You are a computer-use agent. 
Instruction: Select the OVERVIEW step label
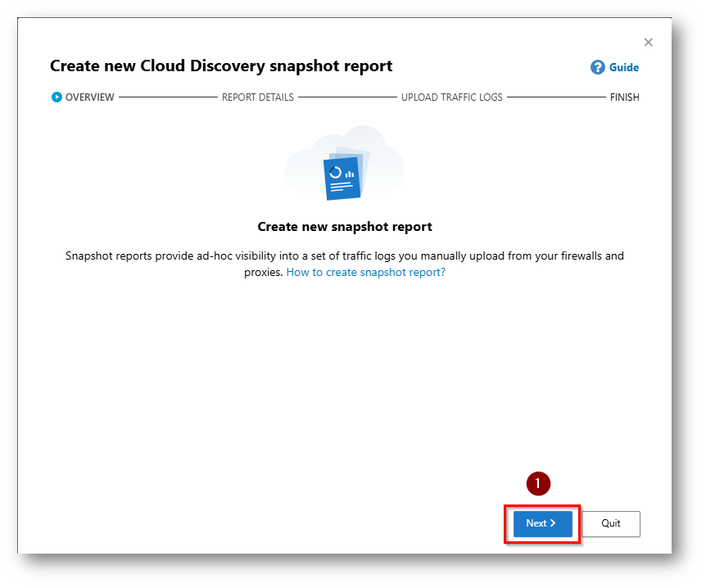pos(90,97)
